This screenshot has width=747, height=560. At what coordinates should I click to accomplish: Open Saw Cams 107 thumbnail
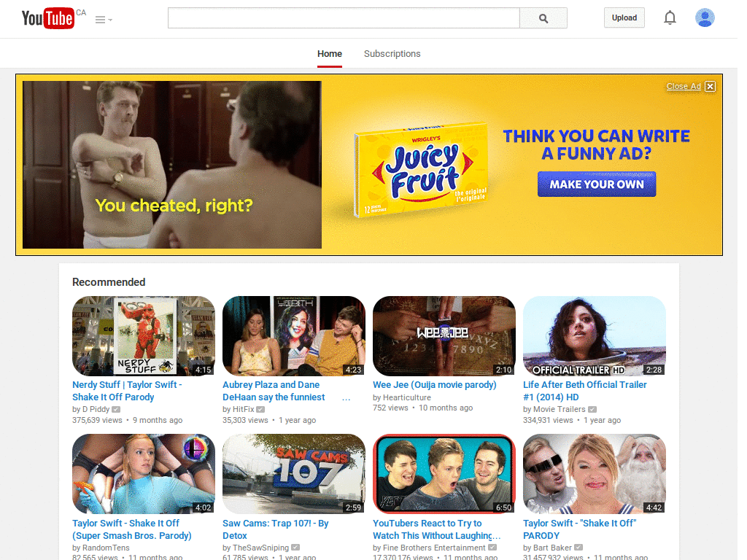coord(294,474)
